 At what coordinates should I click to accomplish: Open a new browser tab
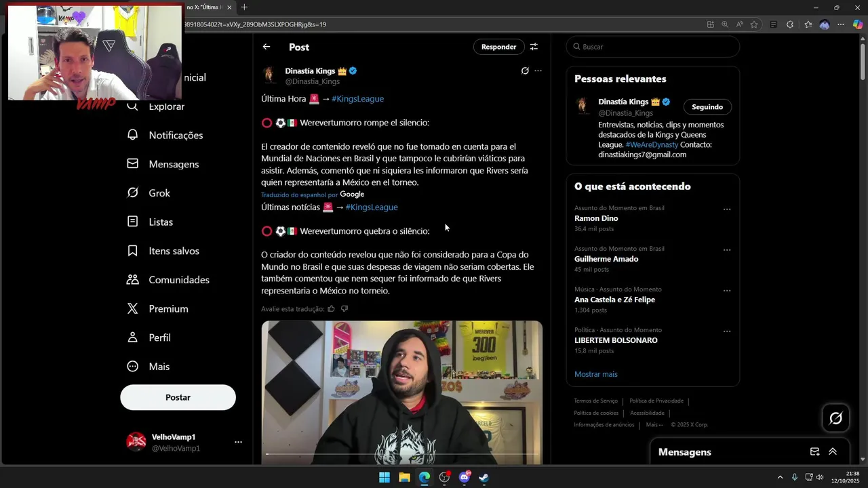[x=244, y=7]
